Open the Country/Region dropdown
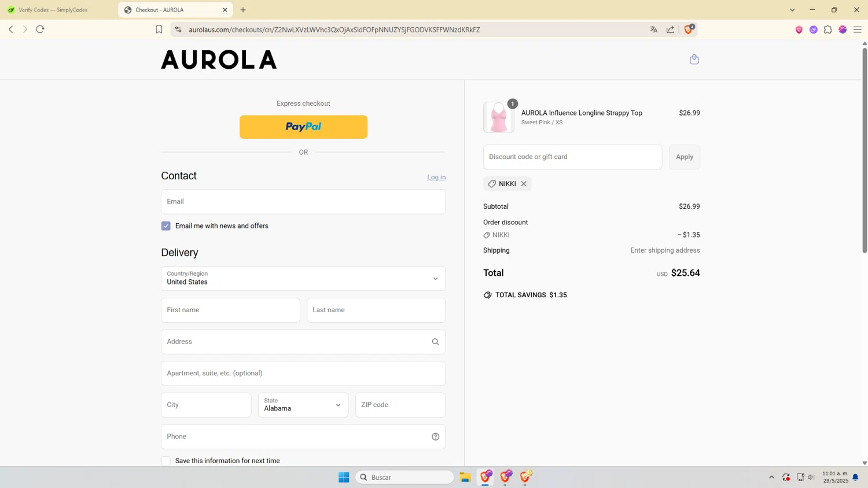Viewport: 868px width, 488px height. (303, 279)
